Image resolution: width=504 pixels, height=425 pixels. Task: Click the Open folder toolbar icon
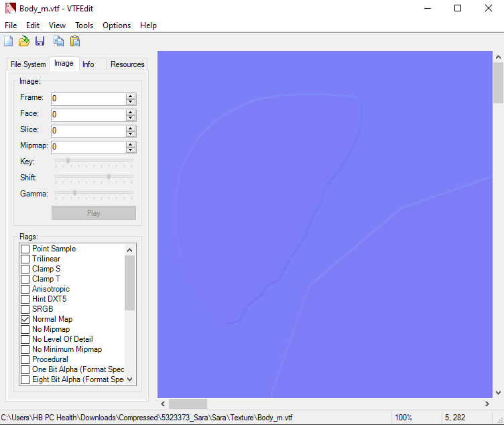(x=24, y=41)
